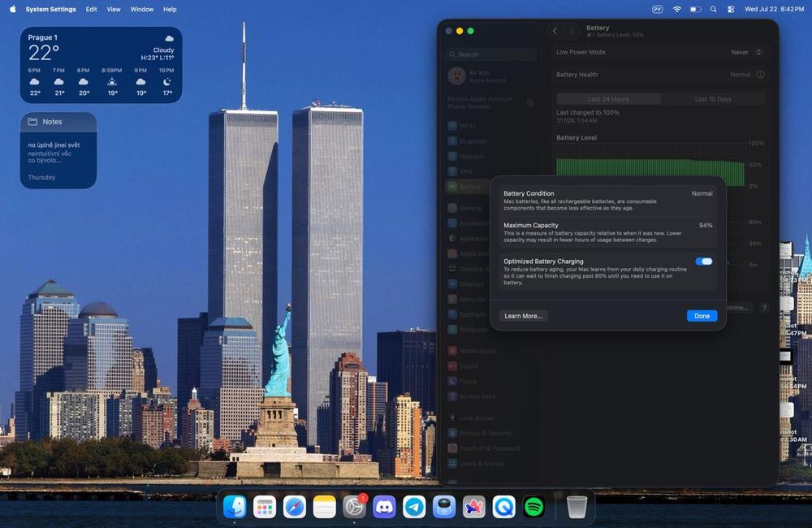Open the Apple menu
This screenshot has width=812, height=528.
pos(13,9)
